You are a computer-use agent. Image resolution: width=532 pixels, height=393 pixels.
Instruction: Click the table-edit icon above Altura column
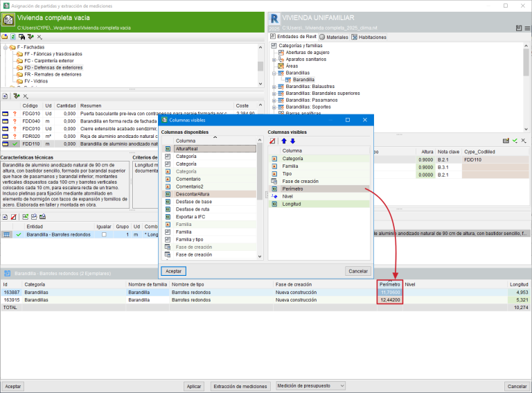(506, 141)
